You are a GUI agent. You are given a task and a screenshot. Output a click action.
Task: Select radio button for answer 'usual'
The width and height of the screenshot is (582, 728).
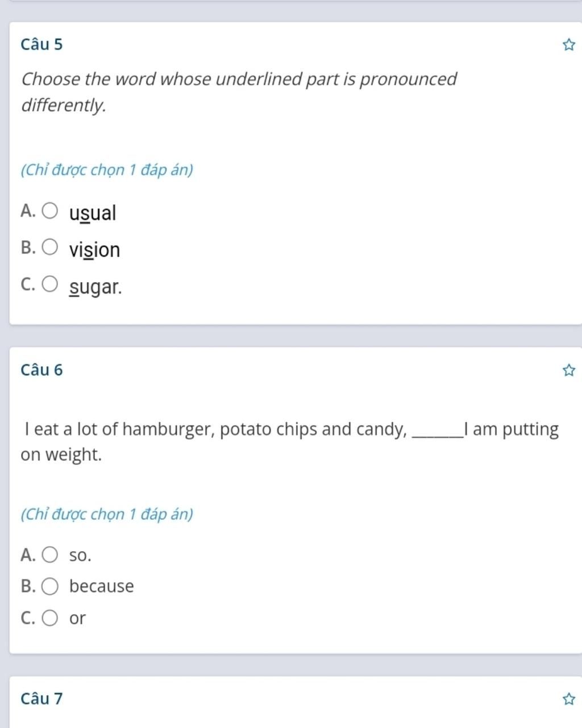50,211
